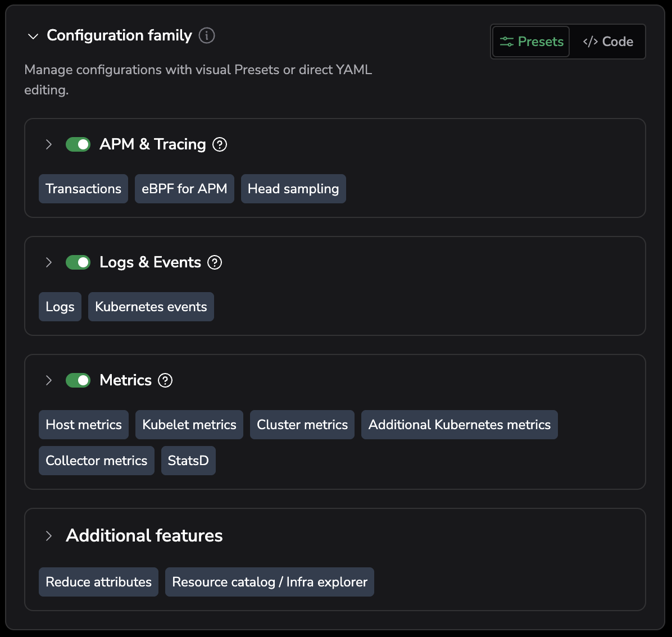
Task: Expand the Logs & Events chevron
Action: [x=49, y=262]
